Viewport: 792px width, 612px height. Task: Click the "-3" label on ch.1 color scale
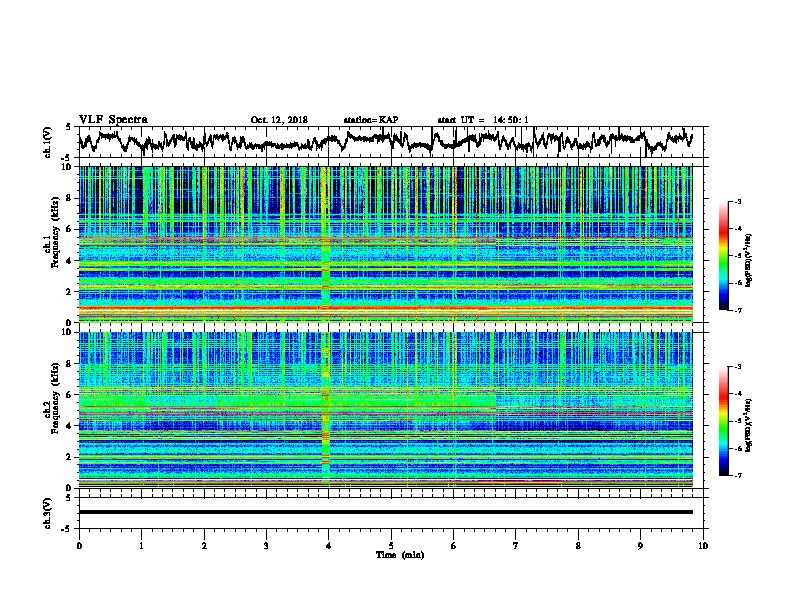click(737, 202)
